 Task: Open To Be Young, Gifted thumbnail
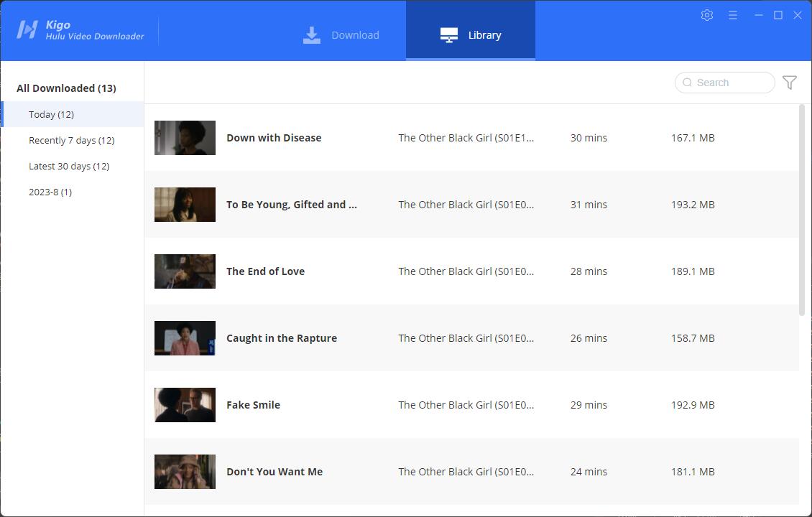(185, 205)
